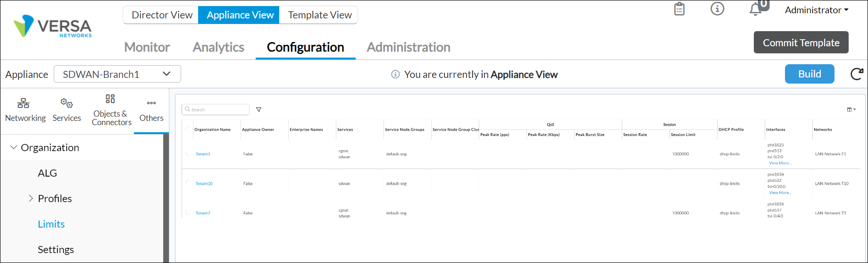Open the Tenant1 organization link
The width and height of the screenshot is (868, 263).
pyautogui.click(x=203, y=154)
